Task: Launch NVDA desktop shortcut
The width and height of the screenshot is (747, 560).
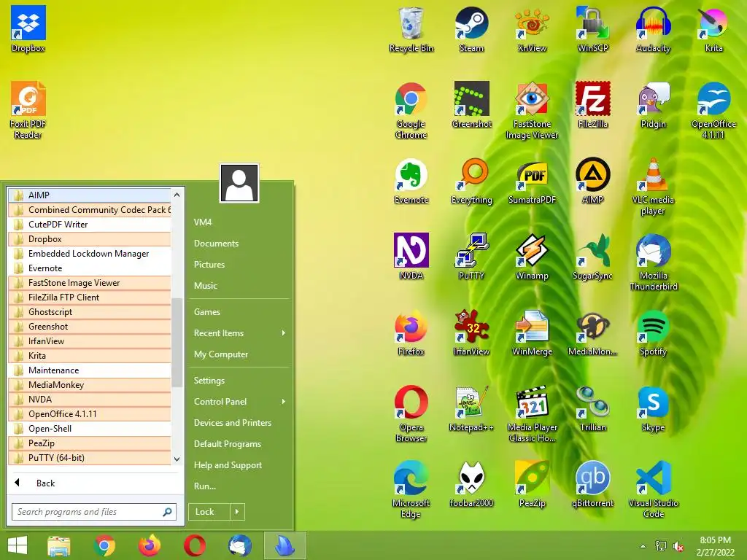Action: (411, 257)
